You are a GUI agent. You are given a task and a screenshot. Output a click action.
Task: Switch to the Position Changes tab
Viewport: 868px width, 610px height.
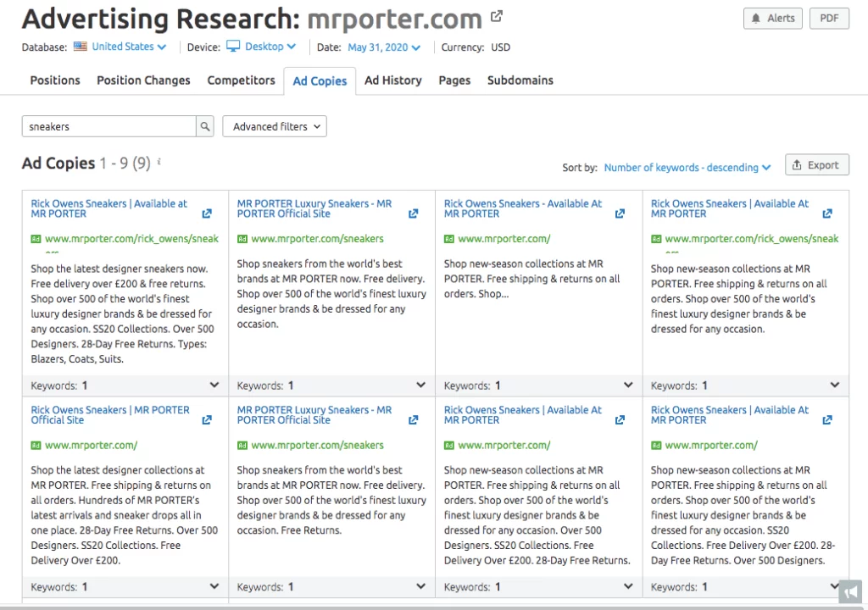point(143,80)
